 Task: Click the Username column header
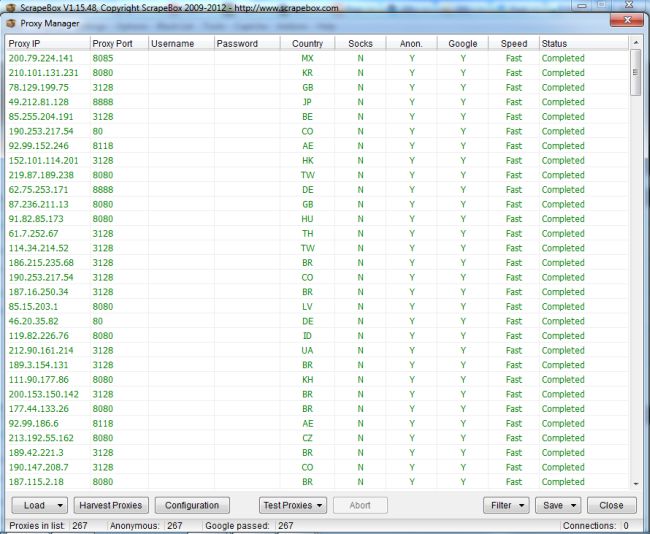pos(181,44)
